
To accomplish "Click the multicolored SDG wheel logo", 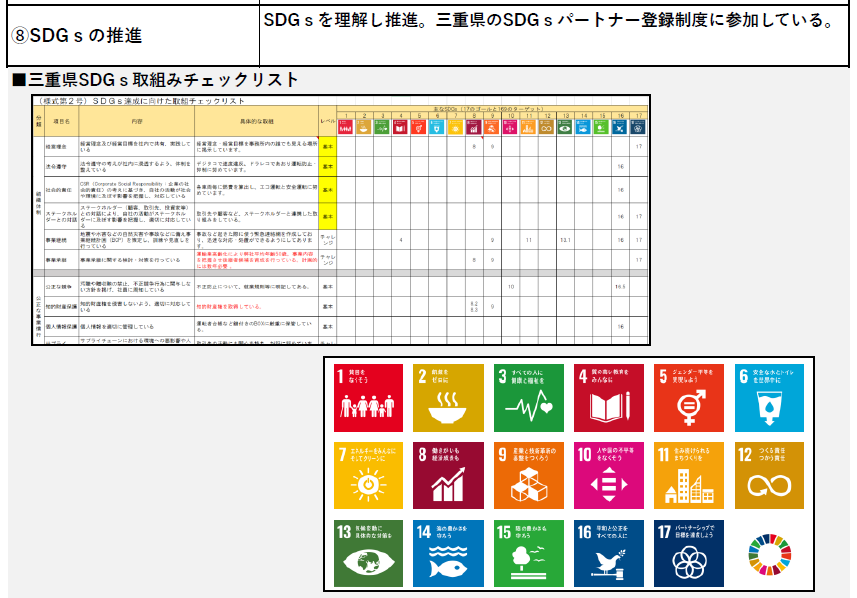I will tap(770, 554).
